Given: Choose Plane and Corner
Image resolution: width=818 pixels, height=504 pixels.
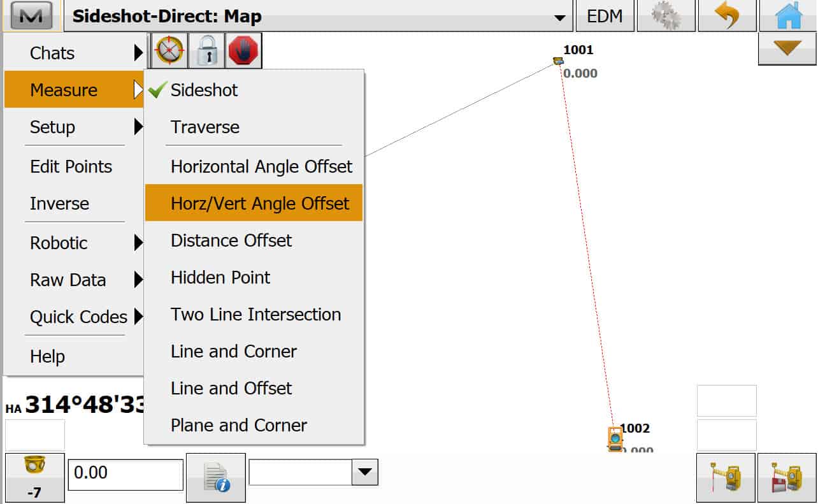Looking at the screenshot, I should [x=254, y=425].
